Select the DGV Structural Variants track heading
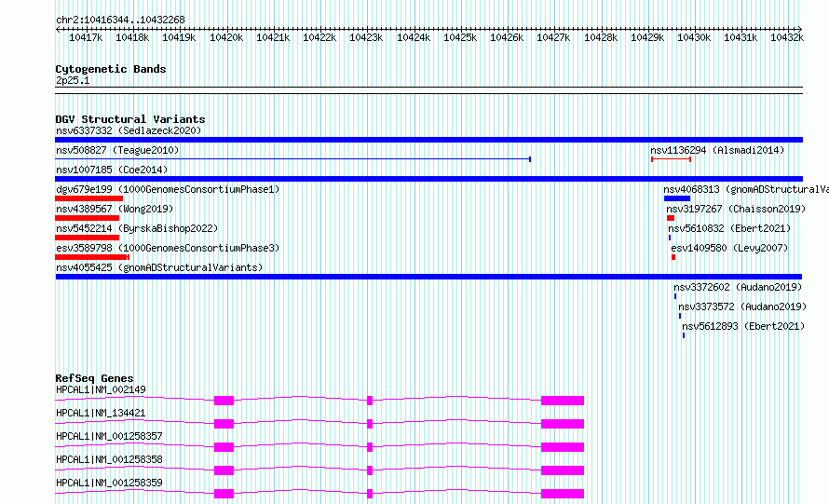The height and width of the screenshot is (504, 829). (x=130, y=119)
